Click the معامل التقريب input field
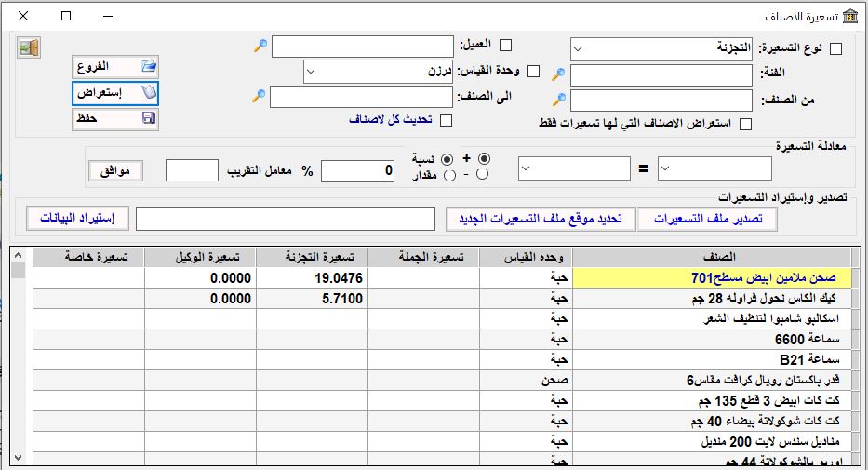This screenshot has width=868, height=470. 192,170
